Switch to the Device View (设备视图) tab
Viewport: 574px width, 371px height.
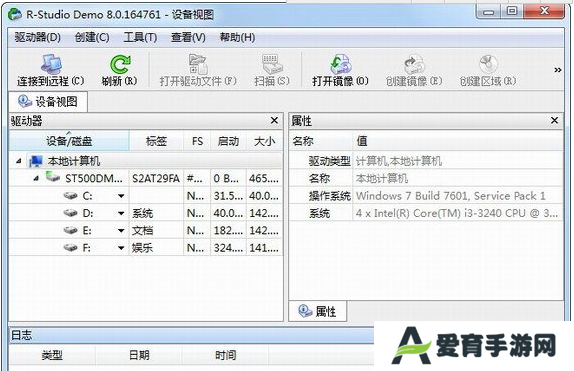tap(48, 101)
